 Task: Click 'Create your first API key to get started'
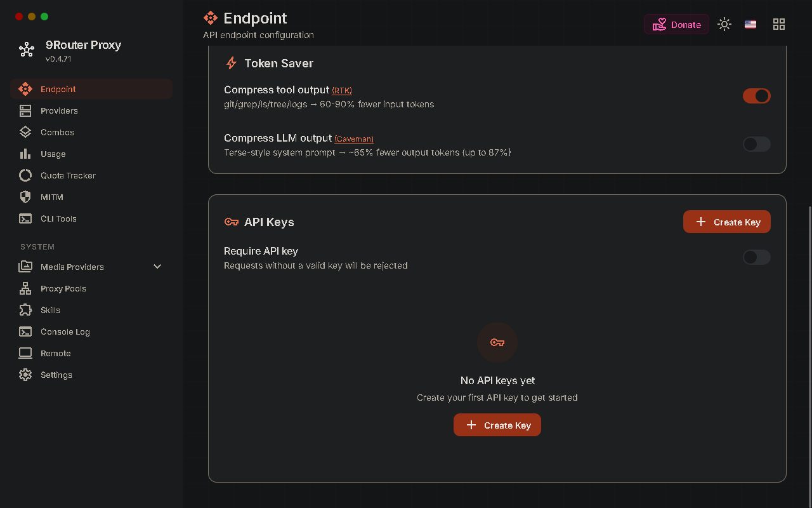[497, 398]
